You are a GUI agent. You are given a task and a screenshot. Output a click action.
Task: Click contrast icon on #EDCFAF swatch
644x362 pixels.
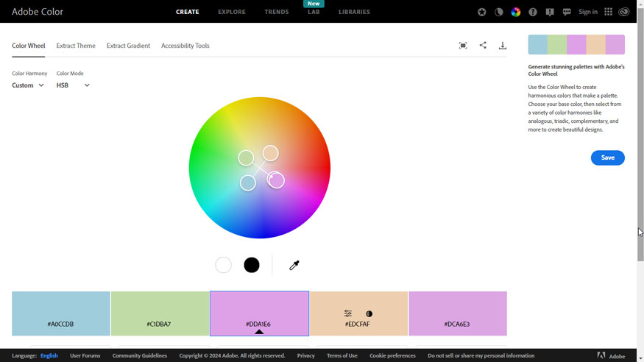pyautogui.click(x=369, y=313)
